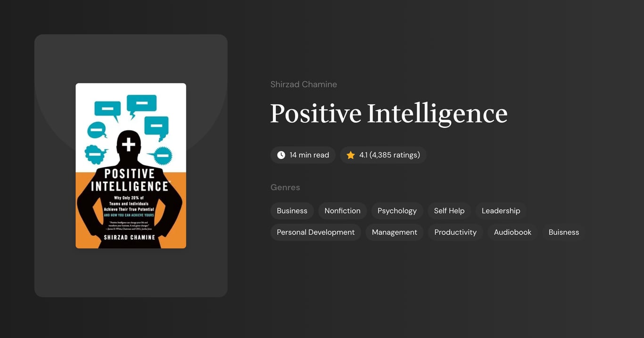Click the Genres section heading

click(285, 187)
